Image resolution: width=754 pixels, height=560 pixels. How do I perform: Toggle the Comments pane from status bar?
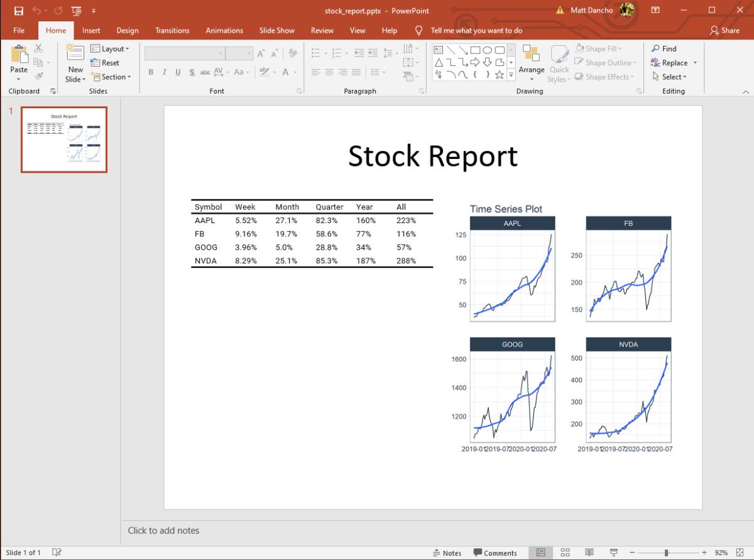(x=495, y=553)
